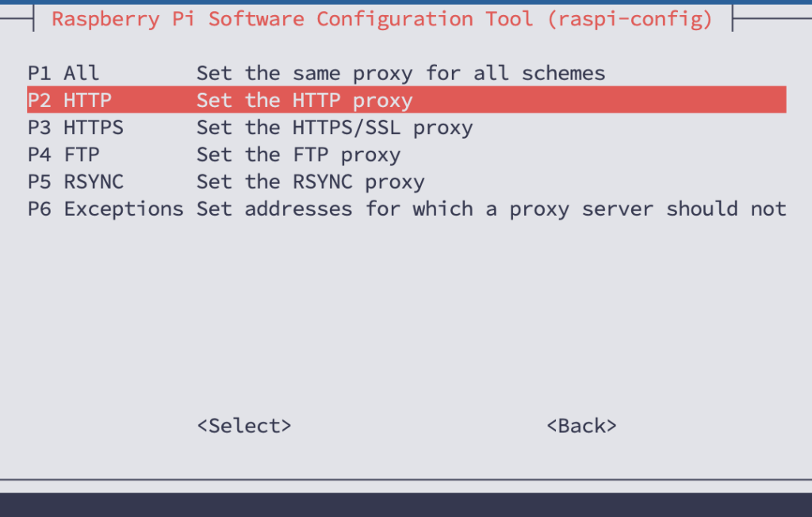812x517 pixels.
Task: Choose the P3 HTTPS option
Action: (x=75, y=128)
